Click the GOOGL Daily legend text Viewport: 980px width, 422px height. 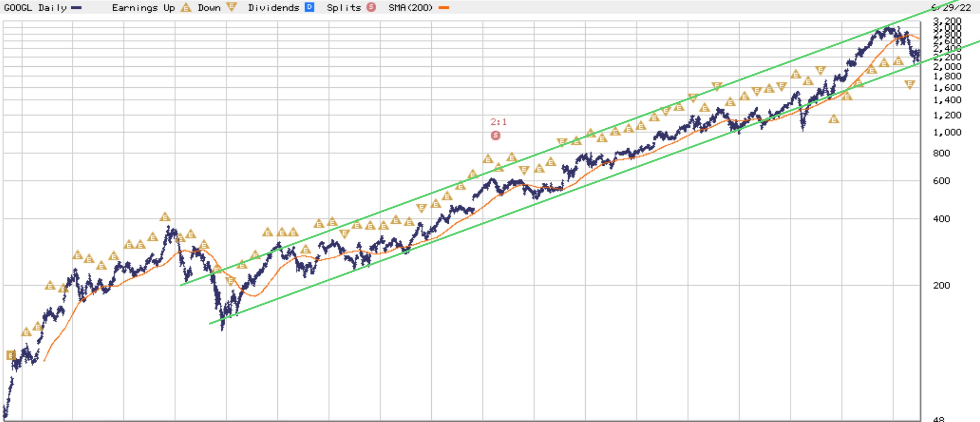pyautogui.click(x=35, y=8)
